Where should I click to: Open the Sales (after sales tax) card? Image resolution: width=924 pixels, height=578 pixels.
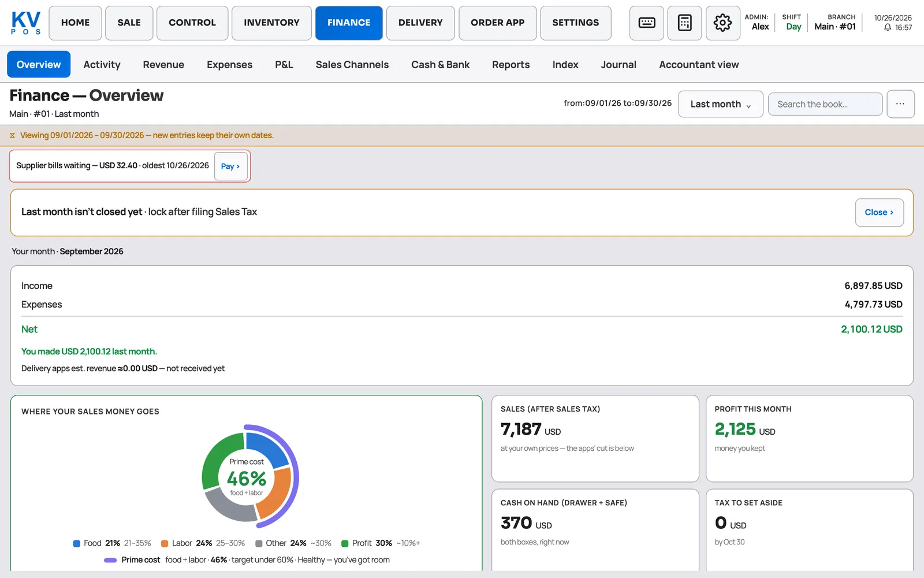click(595, 438)
